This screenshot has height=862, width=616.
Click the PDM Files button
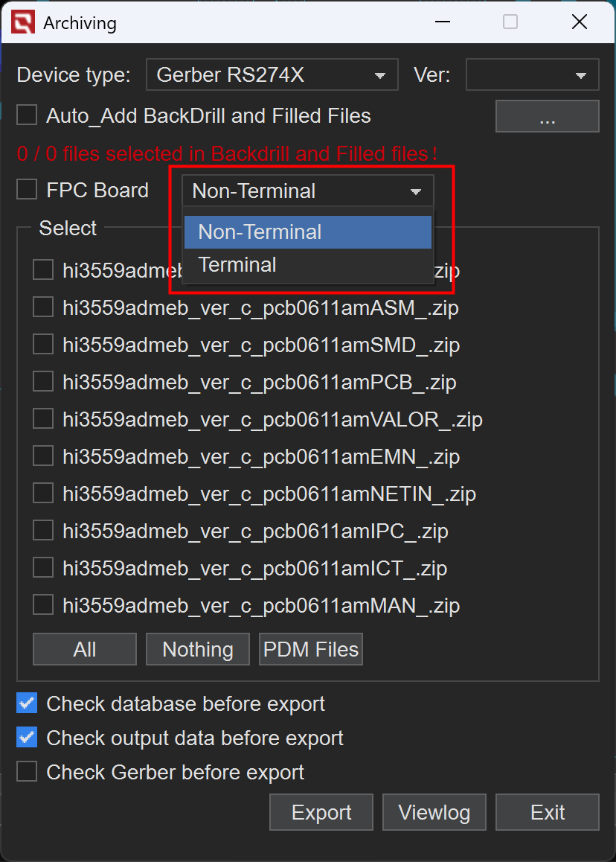coord(311,649)
